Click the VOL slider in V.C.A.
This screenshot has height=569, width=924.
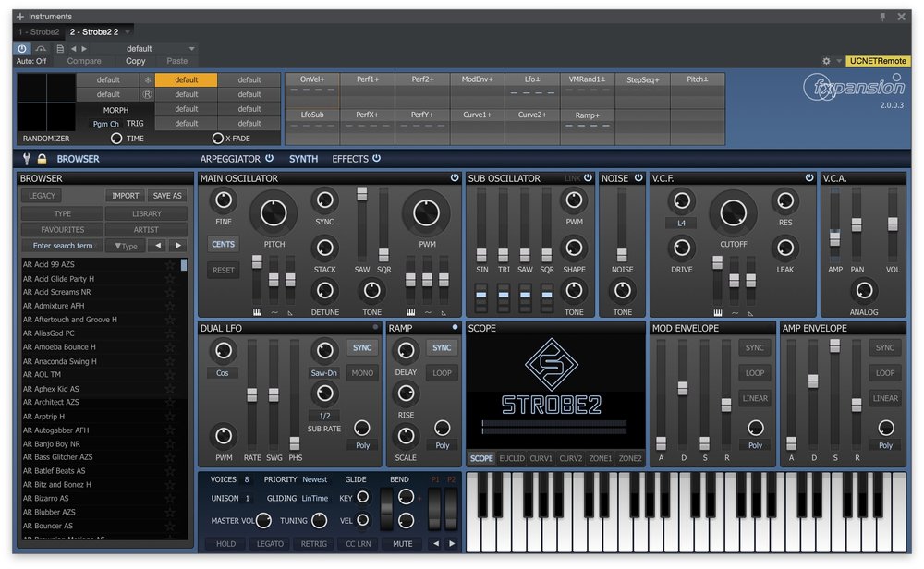[x=893, y=224]
